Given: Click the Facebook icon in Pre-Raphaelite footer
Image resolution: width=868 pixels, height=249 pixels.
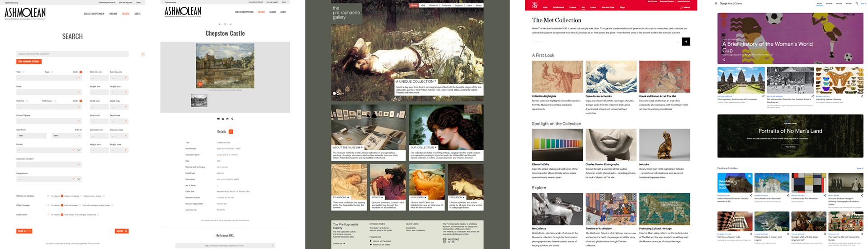Looking at the screenshot, I should 371,241.
